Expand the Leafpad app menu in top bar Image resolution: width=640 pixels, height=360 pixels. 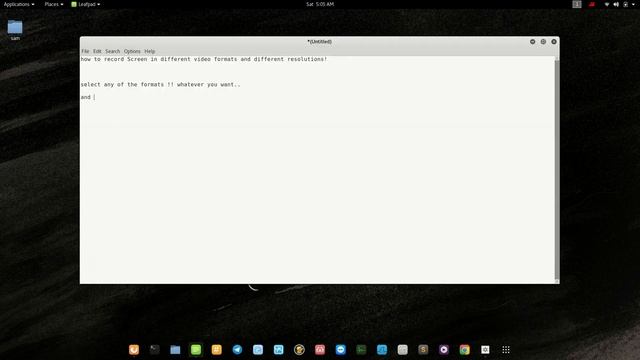point(86,4)
